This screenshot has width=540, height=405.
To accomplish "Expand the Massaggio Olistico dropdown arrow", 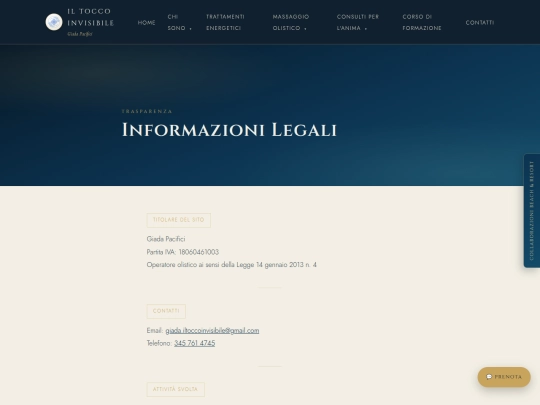I will 305,29.
